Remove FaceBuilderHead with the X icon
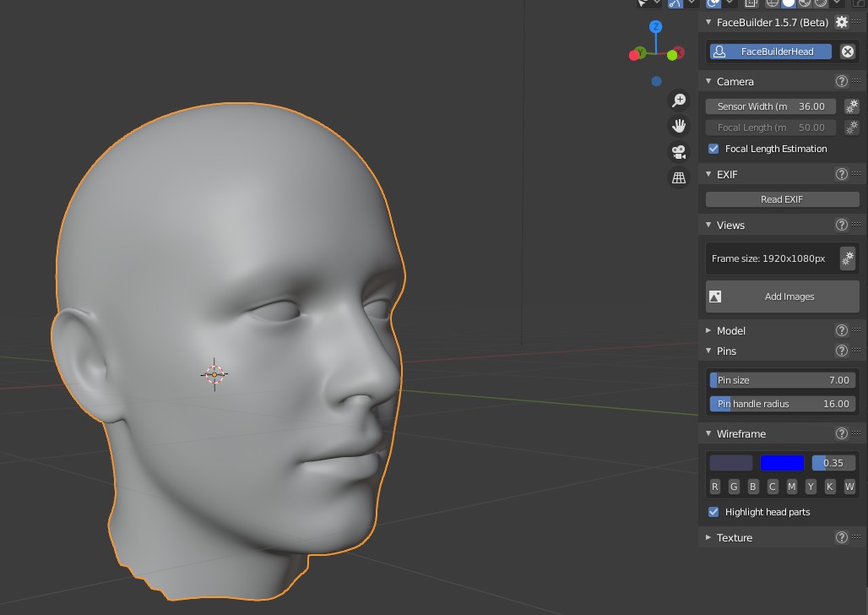868x615 pixels. (848, 52)
